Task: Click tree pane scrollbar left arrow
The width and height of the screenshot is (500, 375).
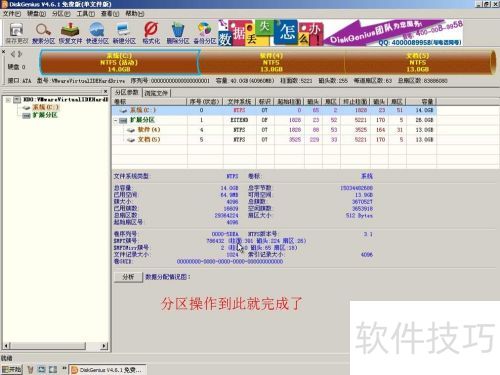Action: (x=6, y=346)
